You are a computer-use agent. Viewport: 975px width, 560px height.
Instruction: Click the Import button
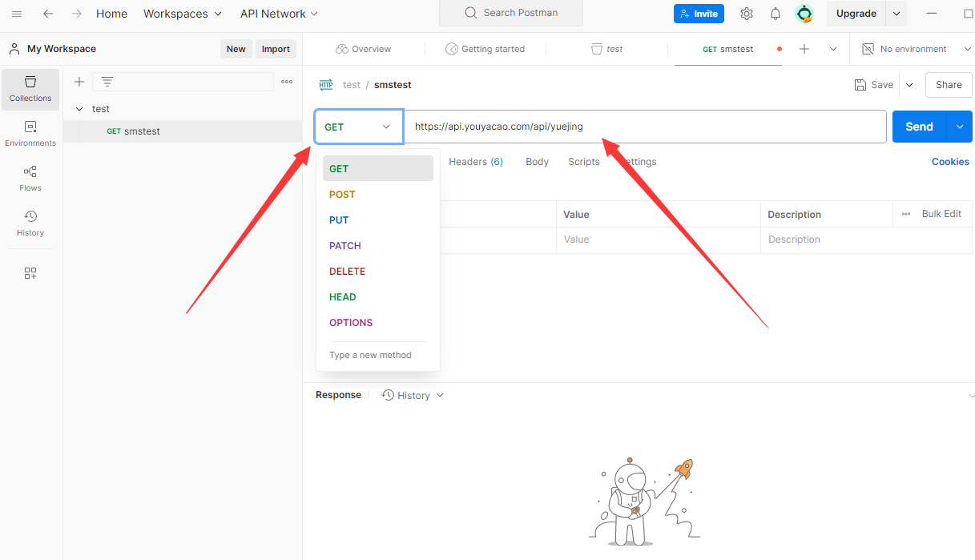(276, 49)
